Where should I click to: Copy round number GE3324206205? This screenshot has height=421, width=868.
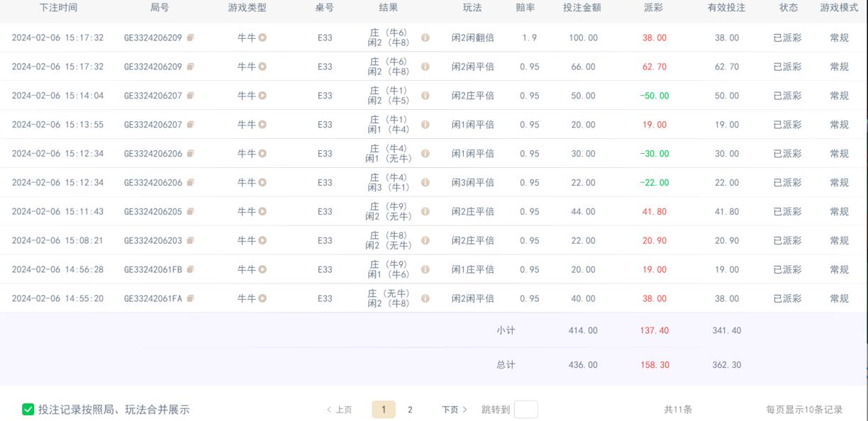click(190, 211)
